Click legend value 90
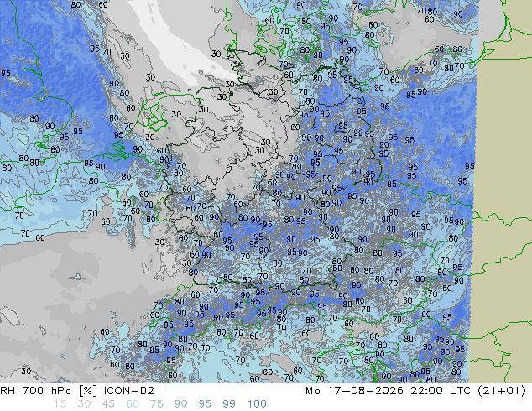532x411 pixels. point(180,404)
